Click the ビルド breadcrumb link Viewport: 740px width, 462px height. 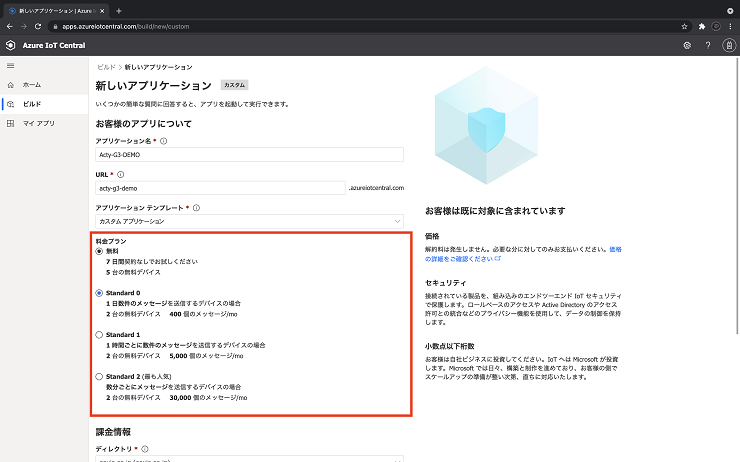106,67
